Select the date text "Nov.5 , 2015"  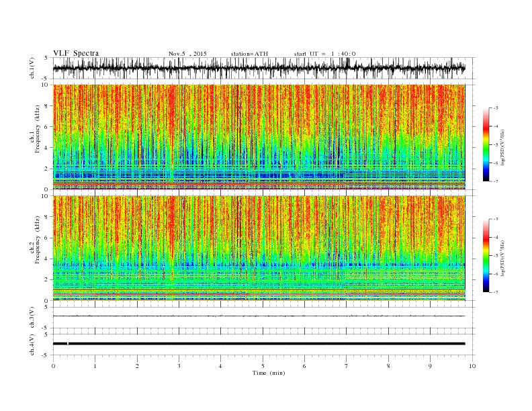[x=187, y=54]
